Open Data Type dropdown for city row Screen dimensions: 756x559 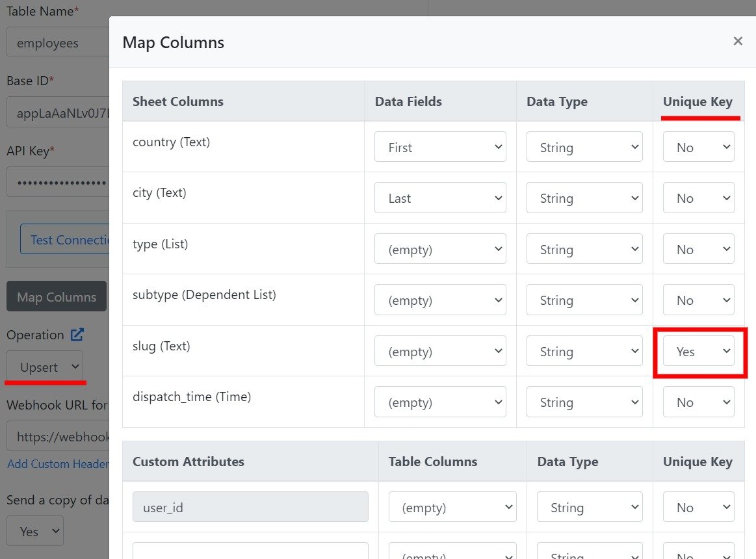[x=584, y=198]
